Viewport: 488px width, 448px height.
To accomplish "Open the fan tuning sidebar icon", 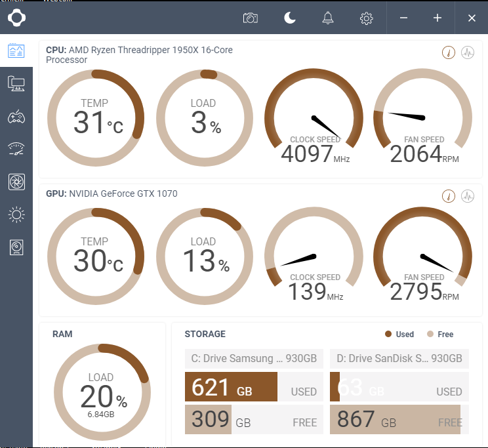I will [x=16, y=182].
